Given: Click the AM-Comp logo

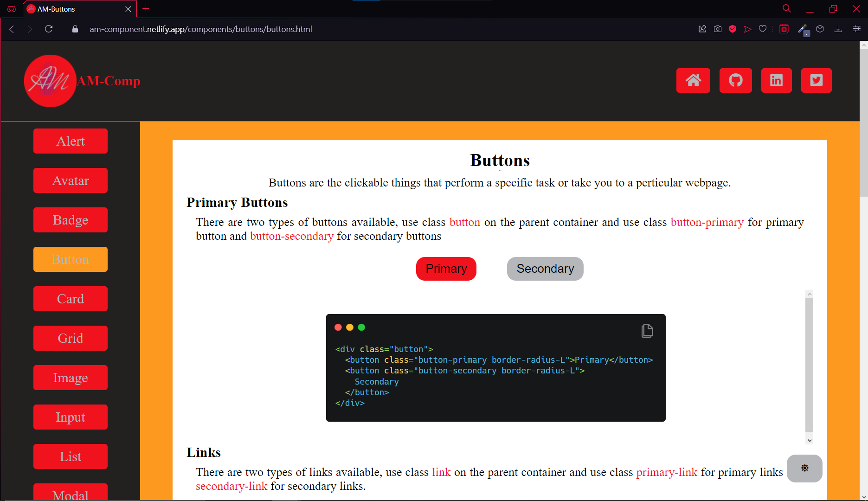Looking at the screenshot, I should (50, 81).
